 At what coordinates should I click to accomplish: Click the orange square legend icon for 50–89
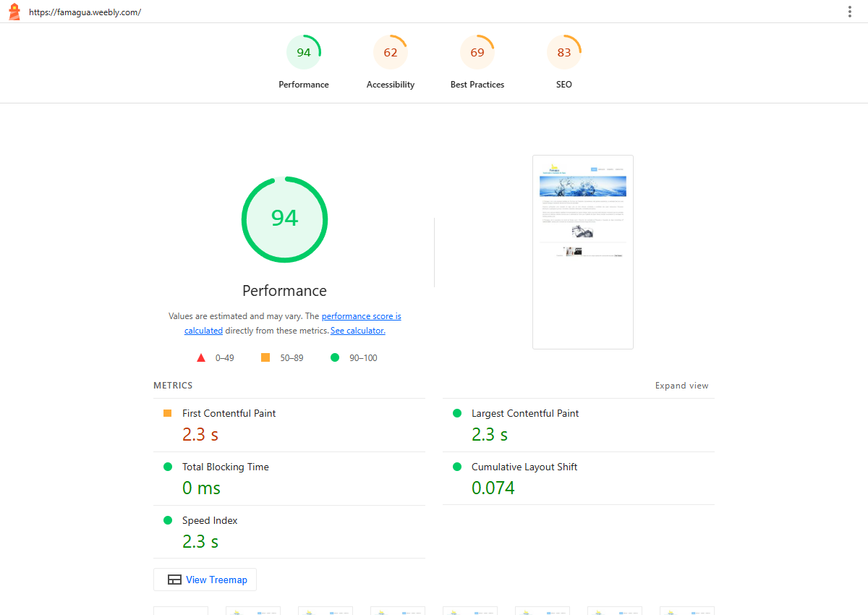tap(265, 357)
